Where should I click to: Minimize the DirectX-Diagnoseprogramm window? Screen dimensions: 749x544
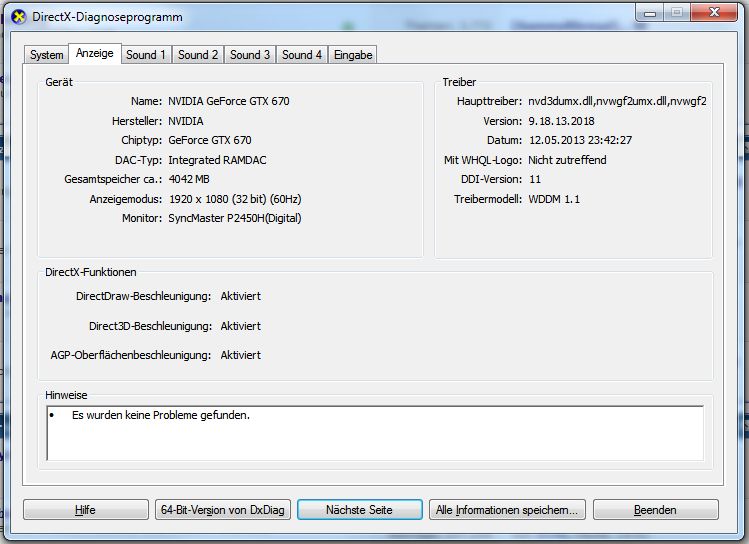coord(650,13)
